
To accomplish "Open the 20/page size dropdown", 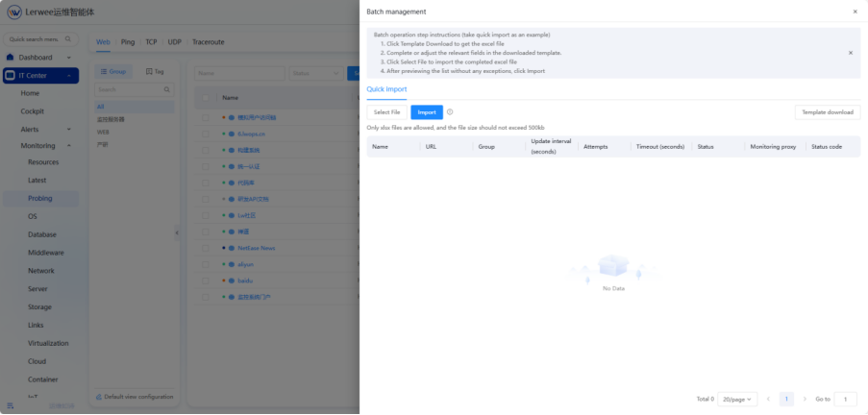I will click(737, 399).
